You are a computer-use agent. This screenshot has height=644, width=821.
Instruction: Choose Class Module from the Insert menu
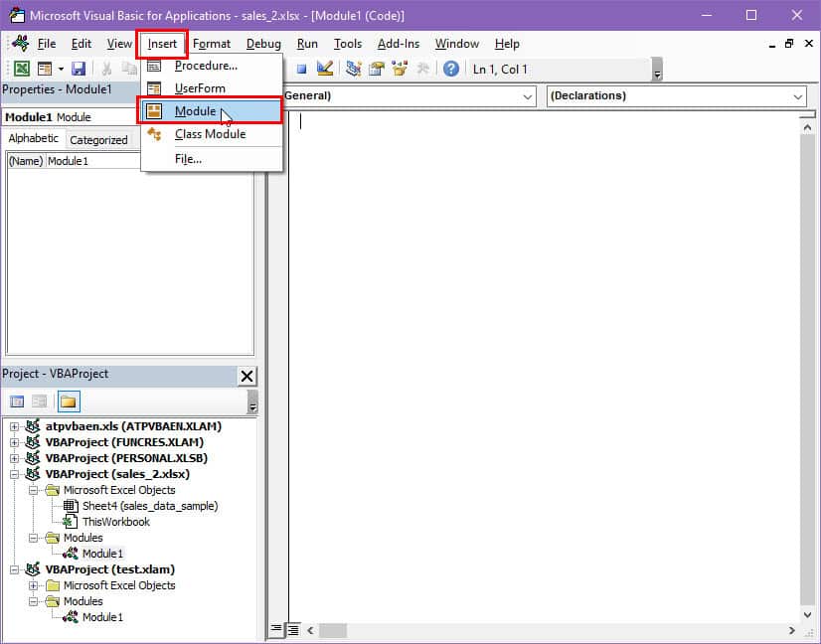212,133
